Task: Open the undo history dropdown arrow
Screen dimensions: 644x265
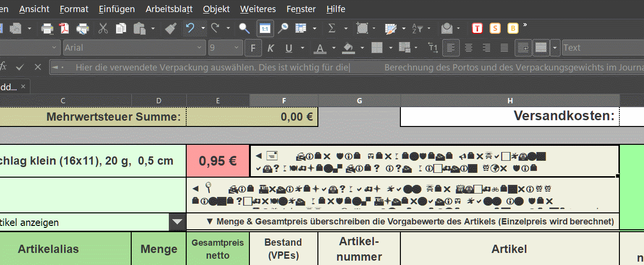Action: (203, 28)
